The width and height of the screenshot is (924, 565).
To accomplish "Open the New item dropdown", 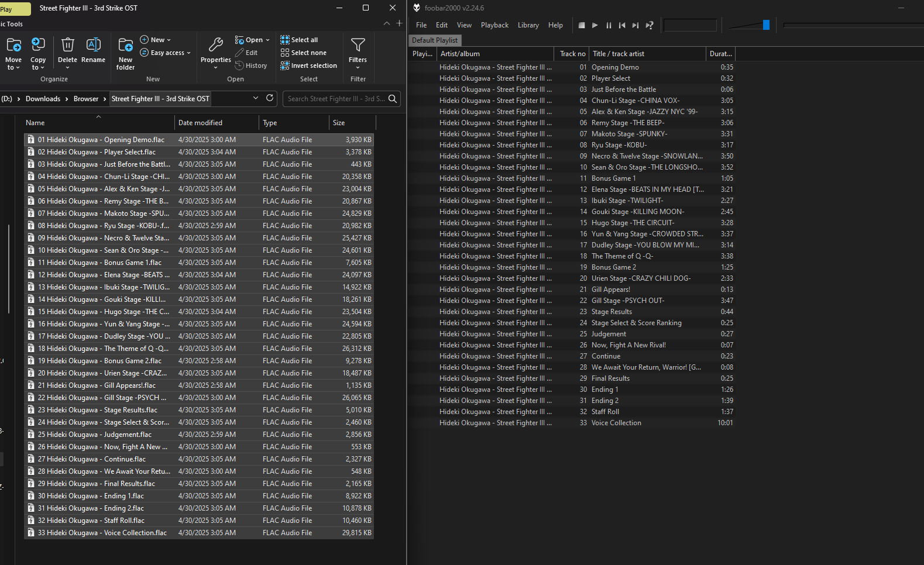I will coord(156,40).
